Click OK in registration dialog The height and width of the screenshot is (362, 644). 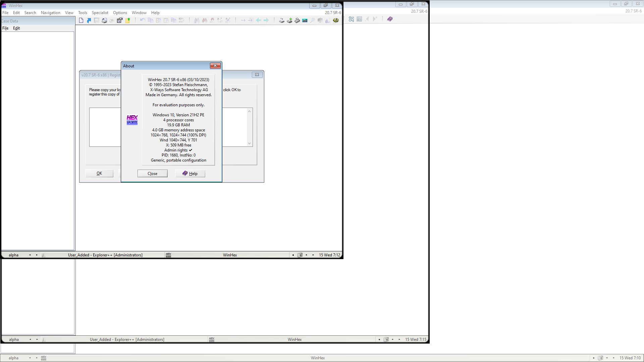[x=99, y=173]
